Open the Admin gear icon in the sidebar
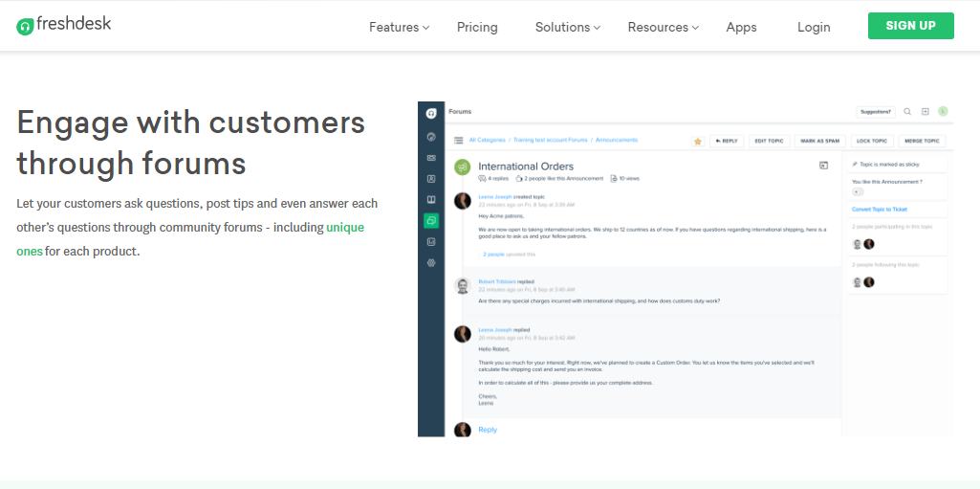 coord(430,263)
